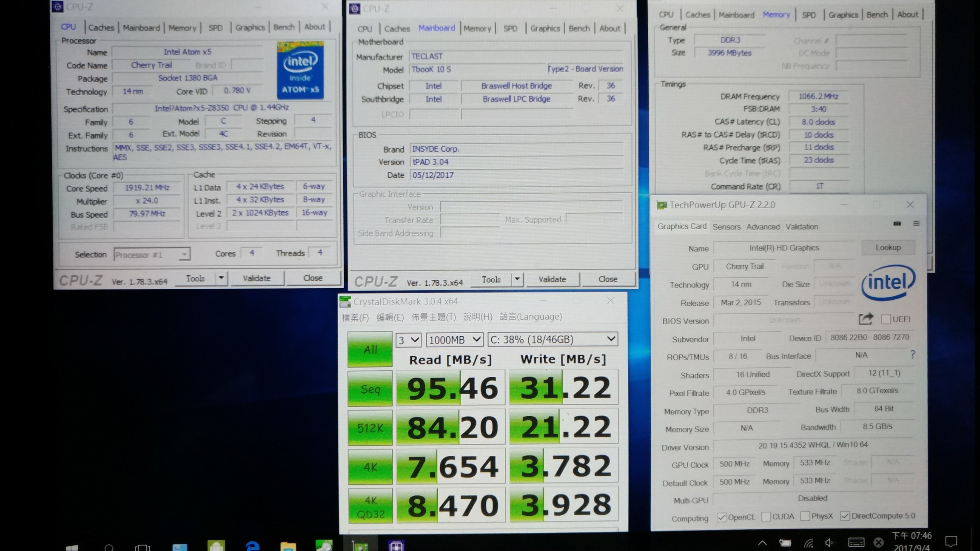Close the GPU-Z window with the X
Viewport: 980px width, 551px height.
click(910, 204)
